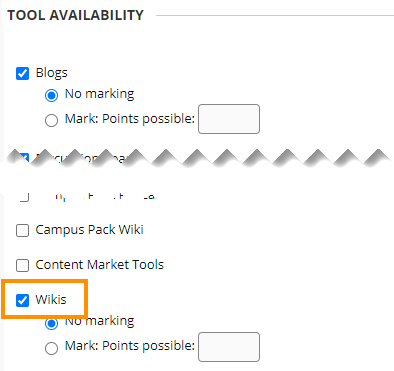The width and height of the screenshot is (394, 371).
Task: Select Mark: Points possible radio under Wikis
Action: click(x=51, y=348)
